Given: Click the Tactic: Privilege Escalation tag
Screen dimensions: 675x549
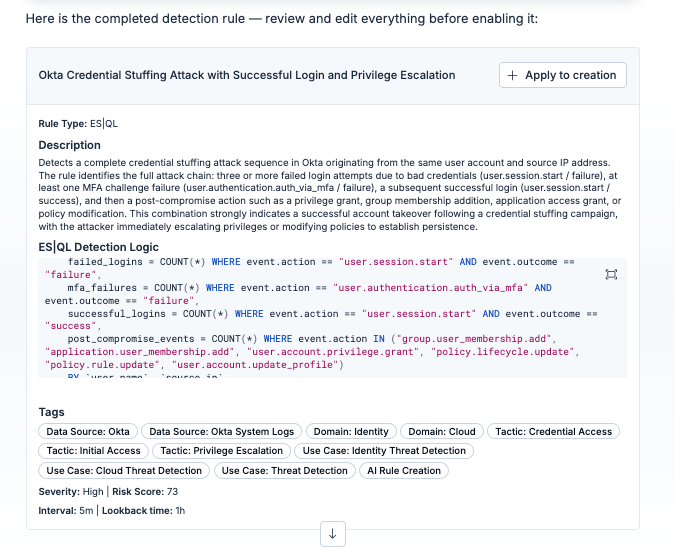Looking at the screenshot, I should coord(221,451).
